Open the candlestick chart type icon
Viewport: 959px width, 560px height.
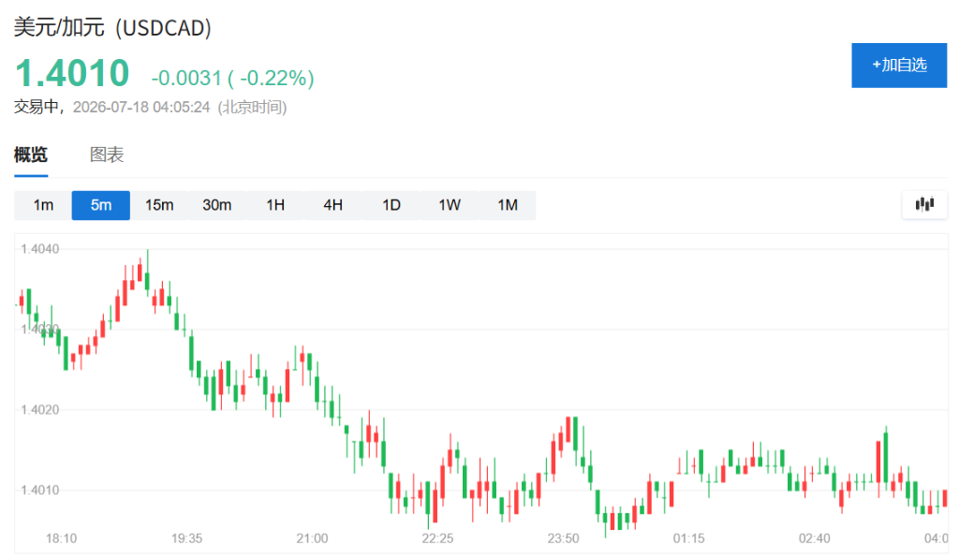point(924,205)
